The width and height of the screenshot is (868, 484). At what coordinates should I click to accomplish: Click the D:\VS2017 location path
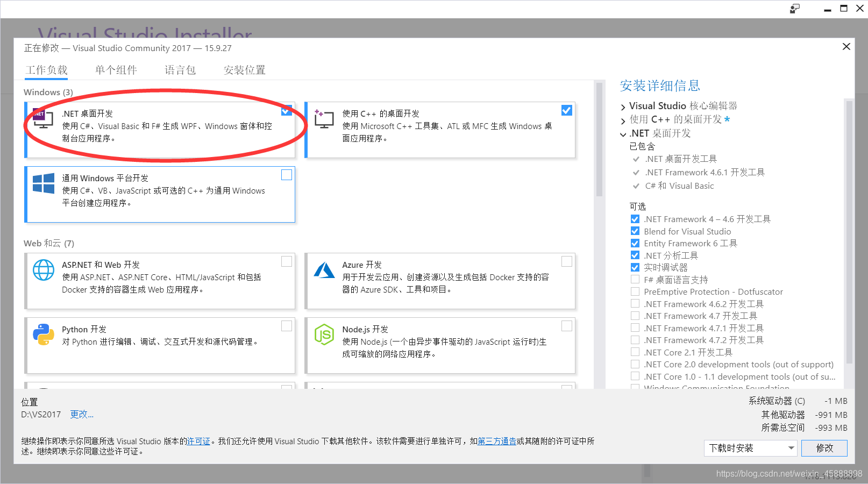pos(41,415)
